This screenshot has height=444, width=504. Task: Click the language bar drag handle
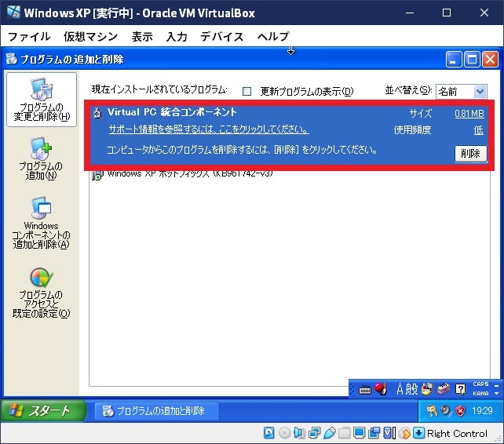point(352,389)
